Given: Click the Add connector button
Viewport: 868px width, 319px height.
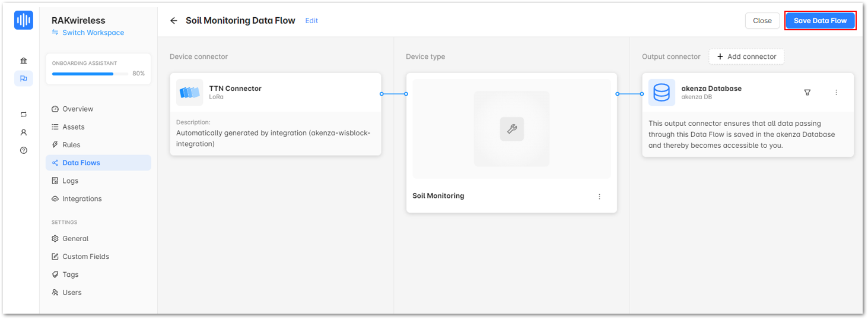Looking at the screenshot, I should tap(746, 57).
